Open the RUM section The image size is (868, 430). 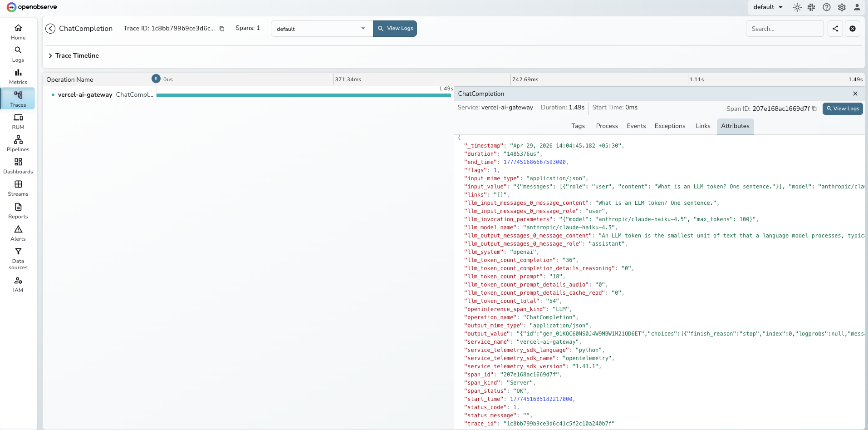tap(18, 121)
